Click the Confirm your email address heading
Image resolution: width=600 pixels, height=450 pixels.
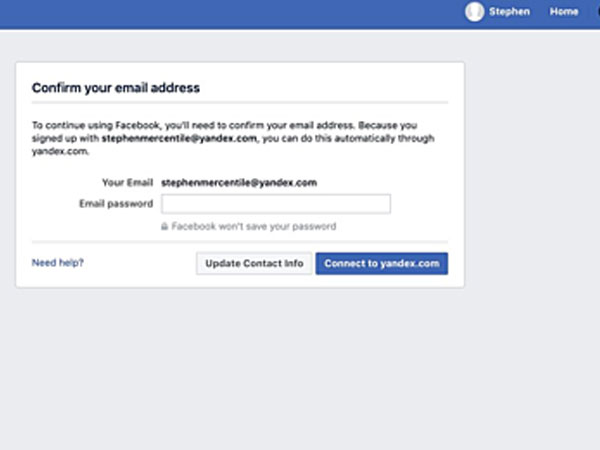tap(116, 88)
